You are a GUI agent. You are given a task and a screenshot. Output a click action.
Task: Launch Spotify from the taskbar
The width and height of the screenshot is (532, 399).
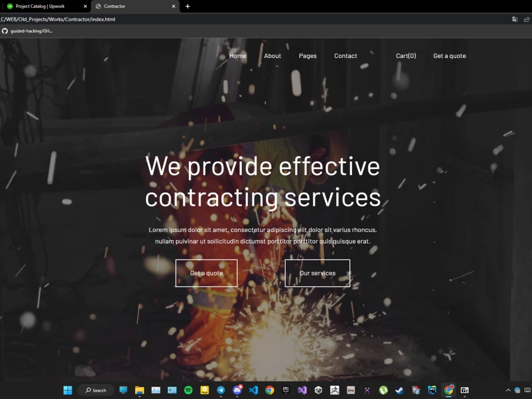click(x=188, y=390)
